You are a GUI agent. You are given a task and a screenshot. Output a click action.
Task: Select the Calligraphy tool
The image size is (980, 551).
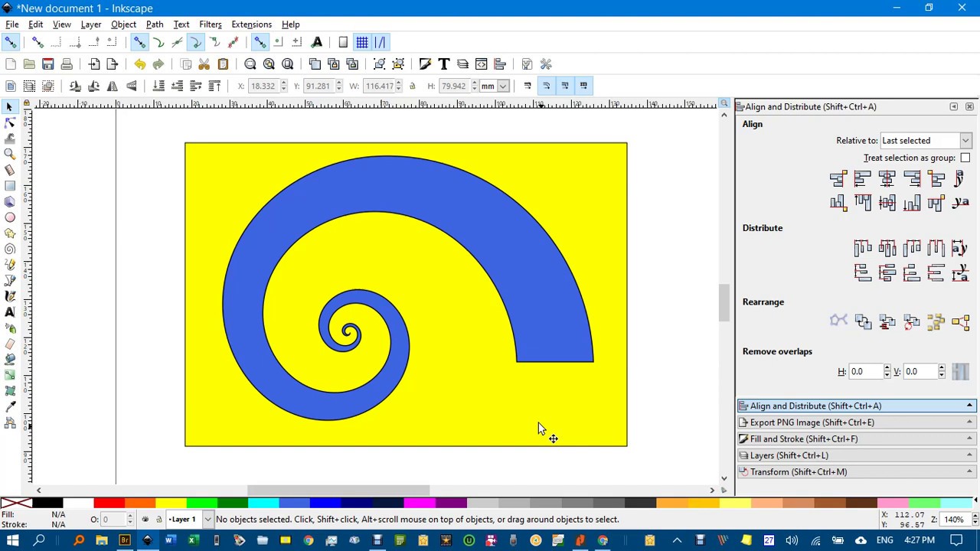point(10,296)
